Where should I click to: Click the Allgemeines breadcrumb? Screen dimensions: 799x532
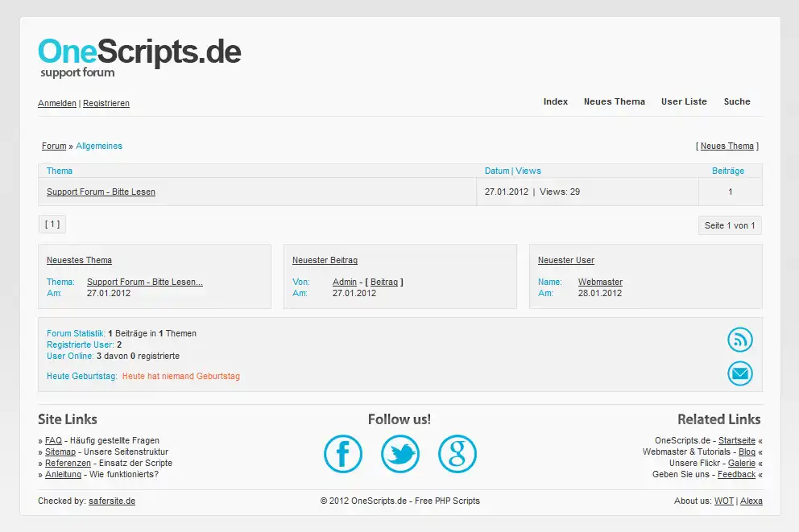(99, 146)
